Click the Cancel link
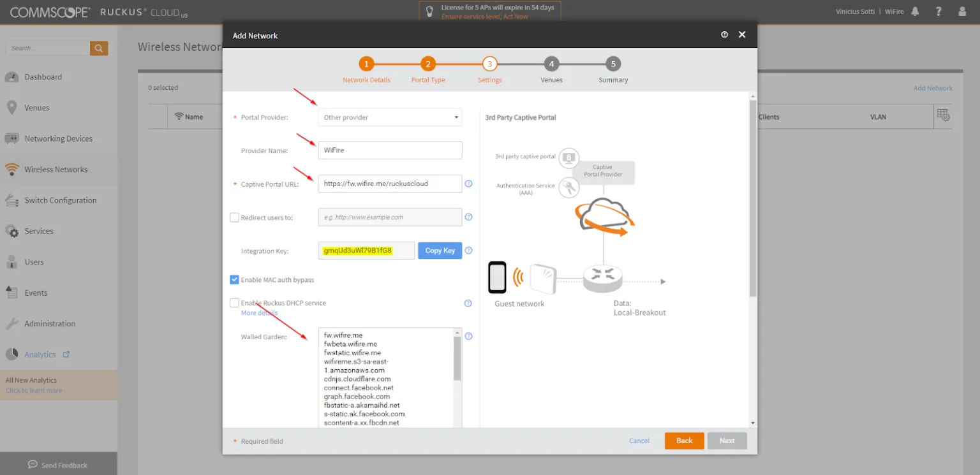Screen dimensions: 980x475 pos(639,441)
